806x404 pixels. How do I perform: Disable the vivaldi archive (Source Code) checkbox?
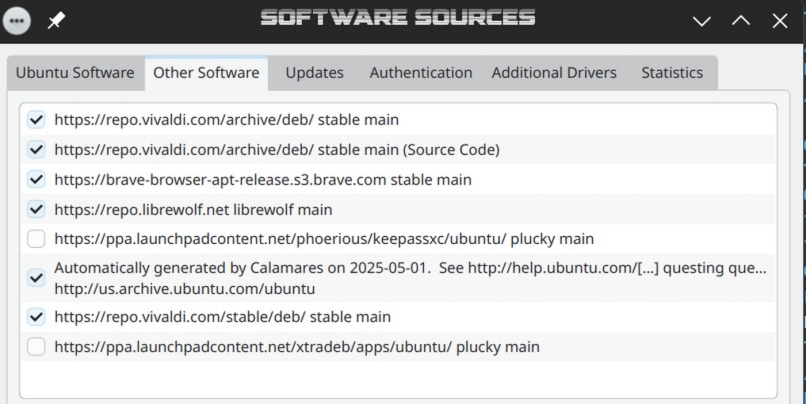tap(36, 150)
